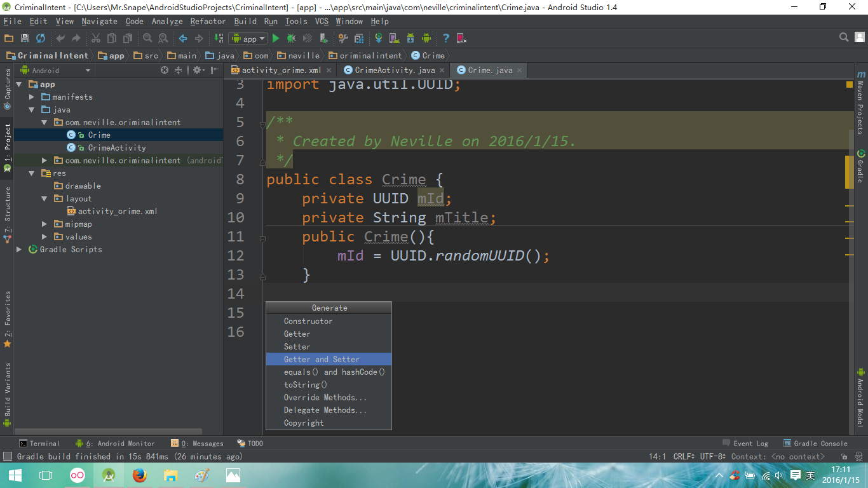868x488 pixels.
Task: Open the user profile icon at top right
Action: 859,38
